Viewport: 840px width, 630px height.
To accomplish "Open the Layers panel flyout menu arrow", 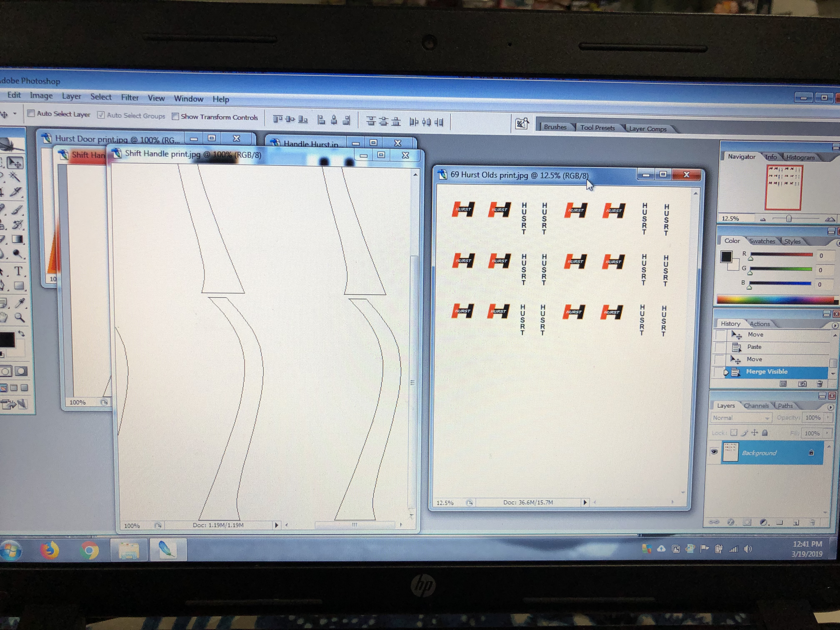I will [830, 407].
